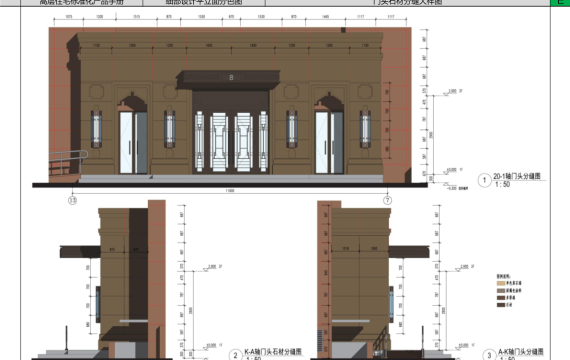
Task: Click the circled number 2 view marker
Action: (x=236, y=355)
